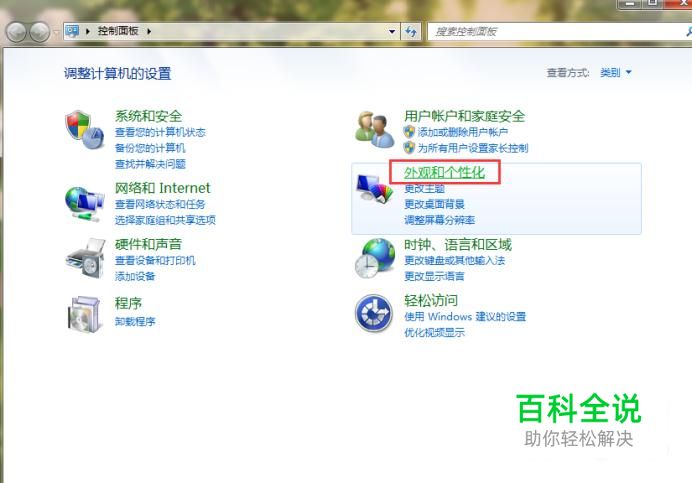
Task: Click 添加或删除用户帐户 link
Action: (463, 132)
